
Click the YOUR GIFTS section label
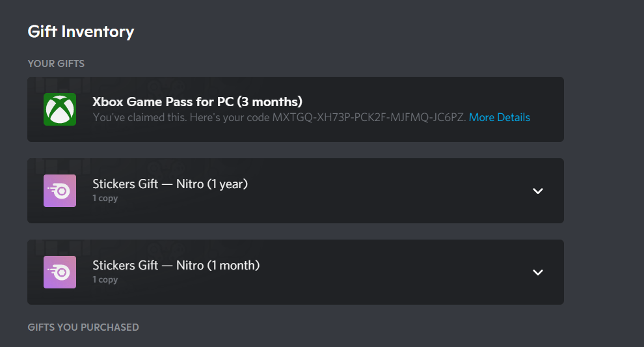[x=56, y=64]
